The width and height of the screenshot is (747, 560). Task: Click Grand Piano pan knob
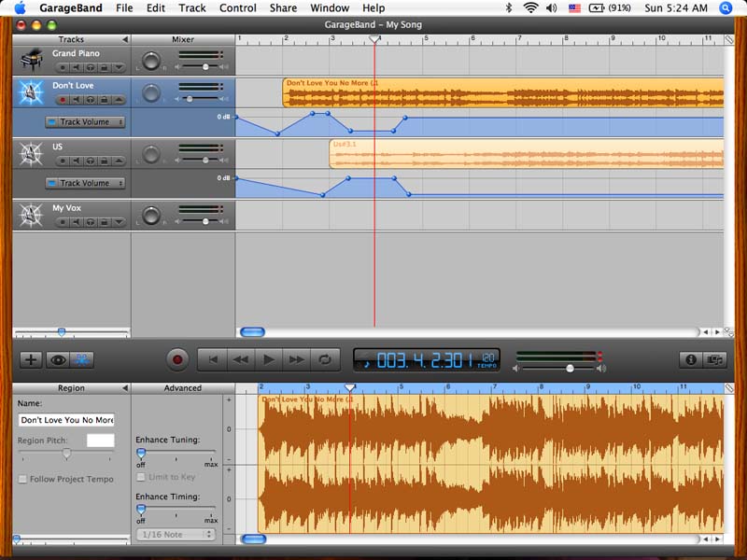coord(151,62)
